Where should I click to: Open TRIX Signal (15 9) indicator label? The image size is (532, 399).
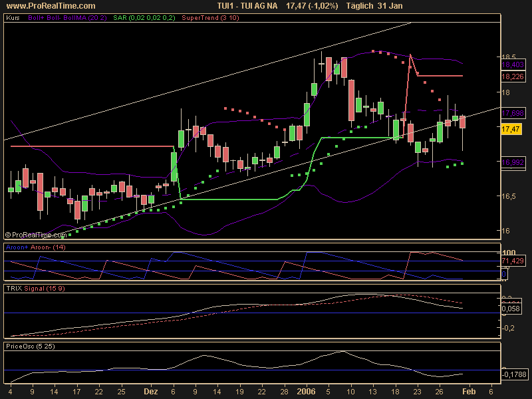pos(35,289)
